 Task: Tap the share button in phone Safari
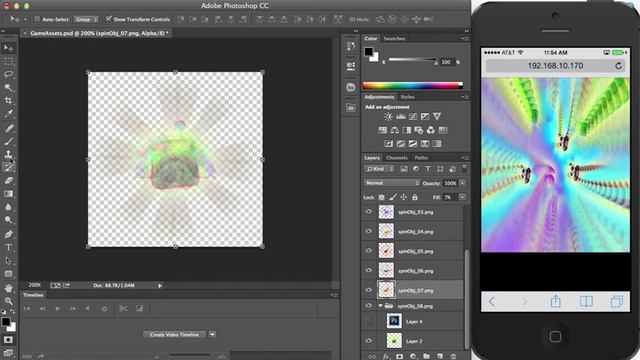[556, 302]
